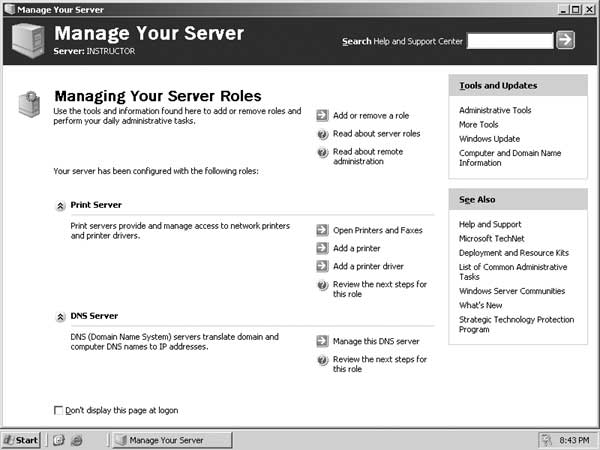Collapse the DNS Server section
The image size is (600, 450).
(60, 317)
